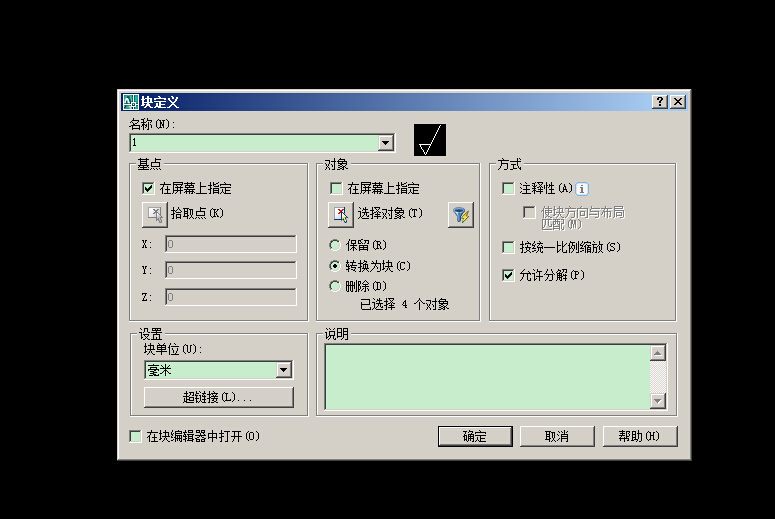Click the AutoCAD icon in title bar
Image resolution: width=775 pixels, height=519 pixels.
point(130,102)
